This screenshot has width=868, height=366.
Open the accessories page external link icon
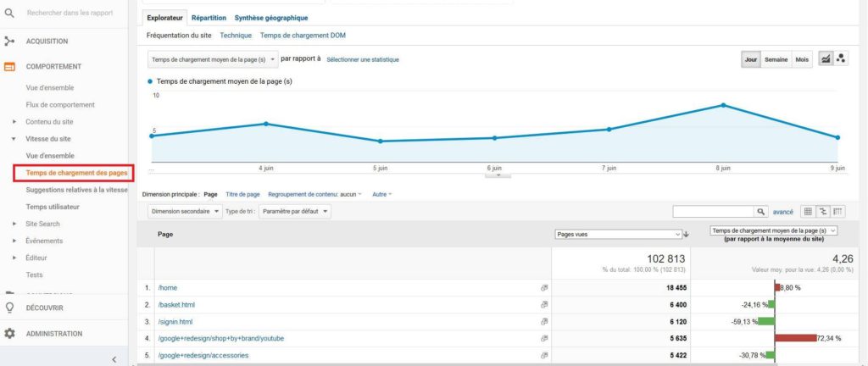click(x=544, y=355)
